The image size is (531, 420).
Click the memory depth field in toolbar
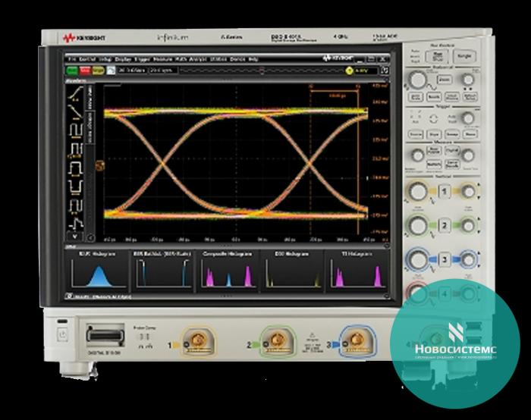coord(163,71)
